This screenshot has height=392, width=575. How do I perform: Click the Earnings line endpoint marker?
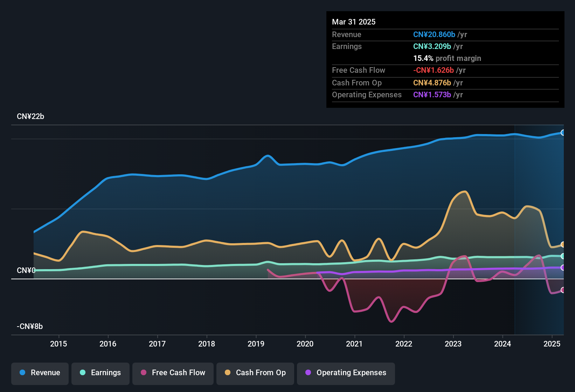pos(563,256)
